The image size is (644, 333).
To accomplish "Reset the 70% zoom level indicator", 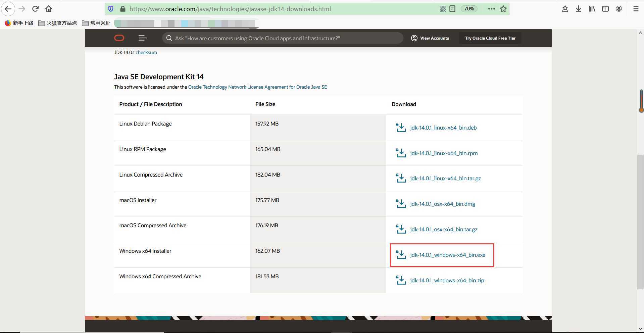I will point(469,9).
